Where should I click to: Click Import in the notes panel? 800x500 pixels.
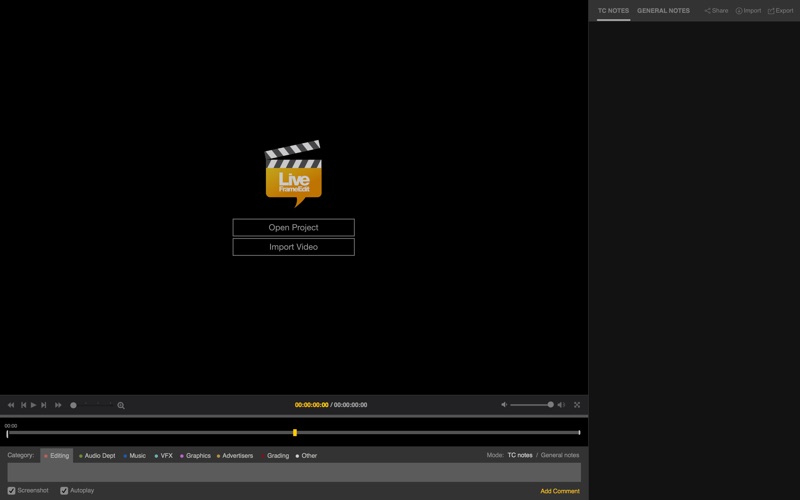(748, 11)
